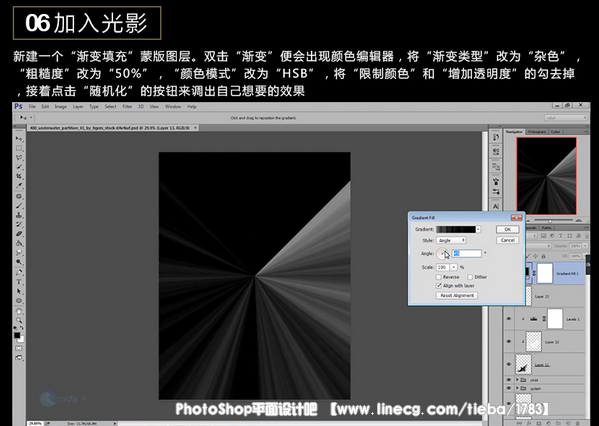
Task: Select the Path Selection tool
Action: (x=19, y=292)
